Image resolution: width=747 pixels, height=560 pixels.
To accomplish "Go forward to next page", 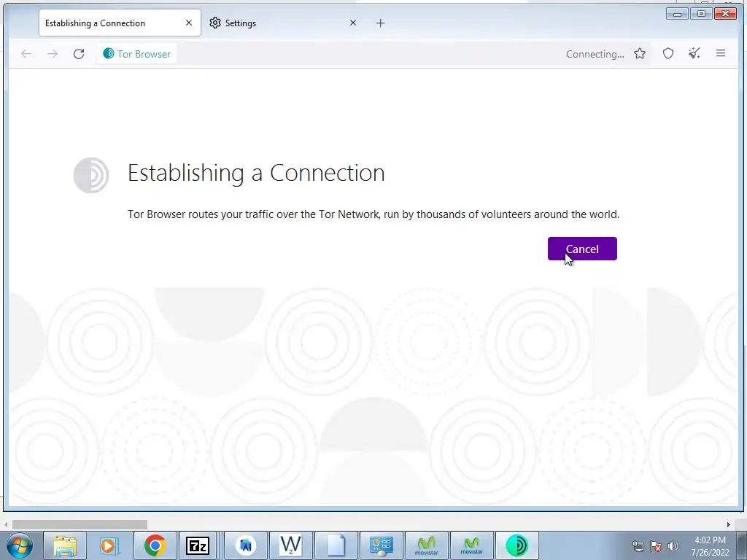I will (x=53, y=54).
